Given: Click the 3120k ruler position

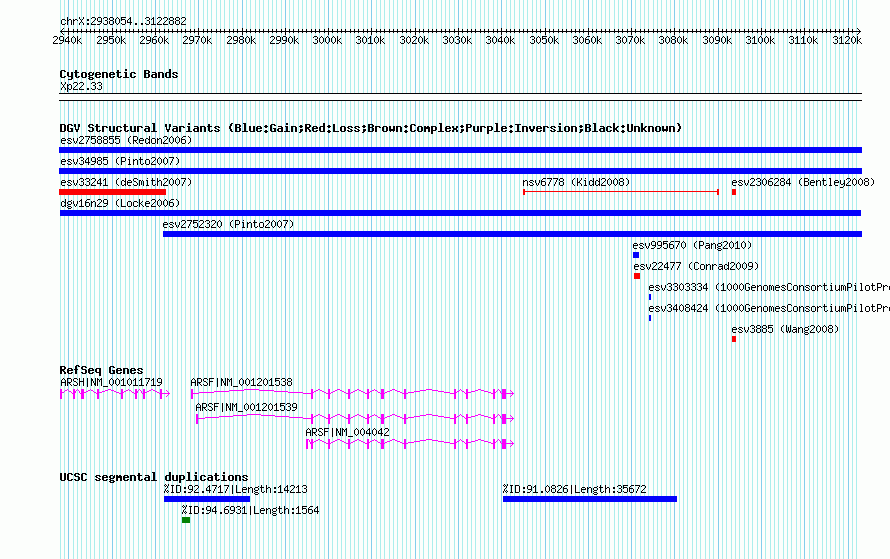Looking at the screenshot, I should coord(847,40).
